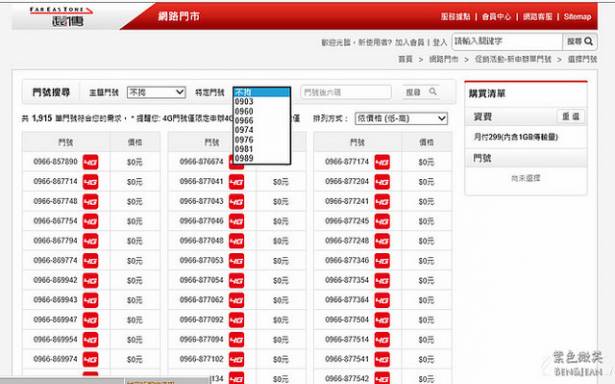This screenshot has height=384, width=615.
Task: Click 4G icon beside 0966-877346
Action: coord(382,261)
